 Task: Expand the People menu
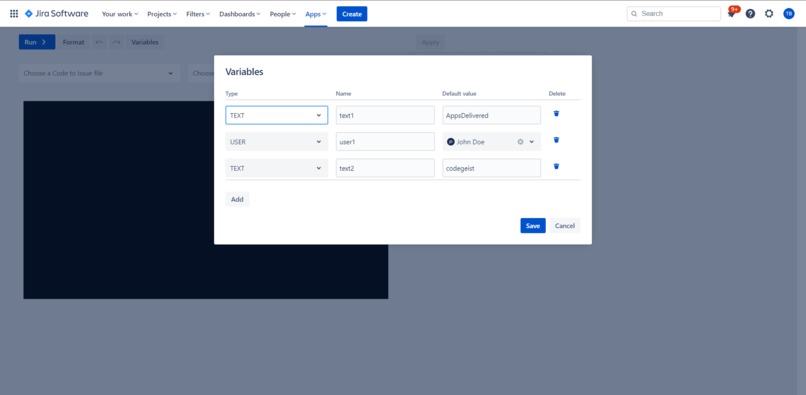click(283, 14)
